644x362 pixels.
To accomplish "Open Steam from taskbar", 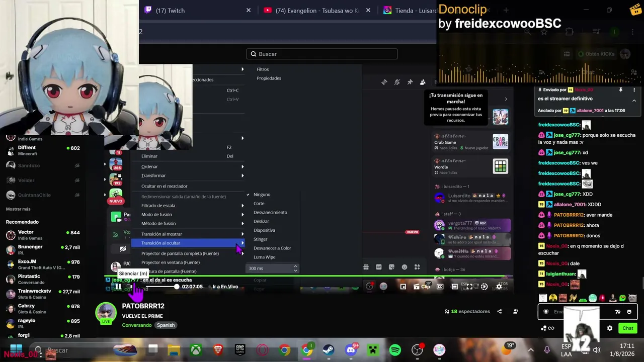I will (x=329, y=350).
